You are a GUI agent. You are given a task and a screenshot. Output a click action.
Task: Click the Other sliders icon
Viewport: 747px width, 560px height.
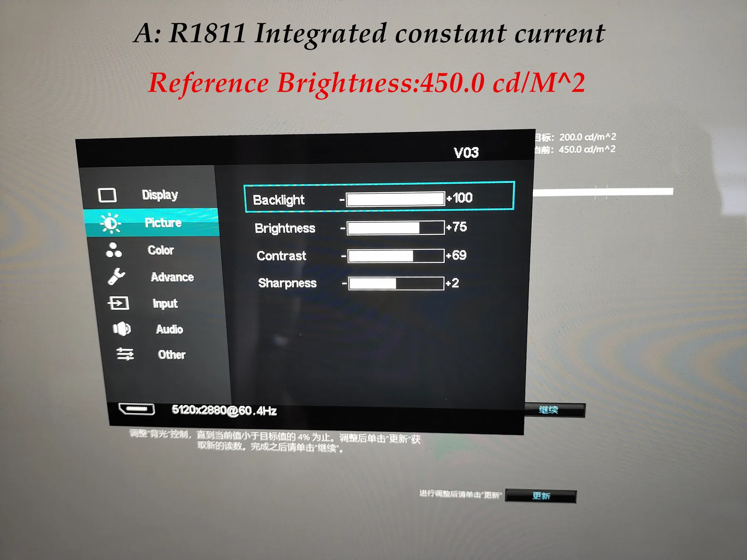click(x=125, y=354)
